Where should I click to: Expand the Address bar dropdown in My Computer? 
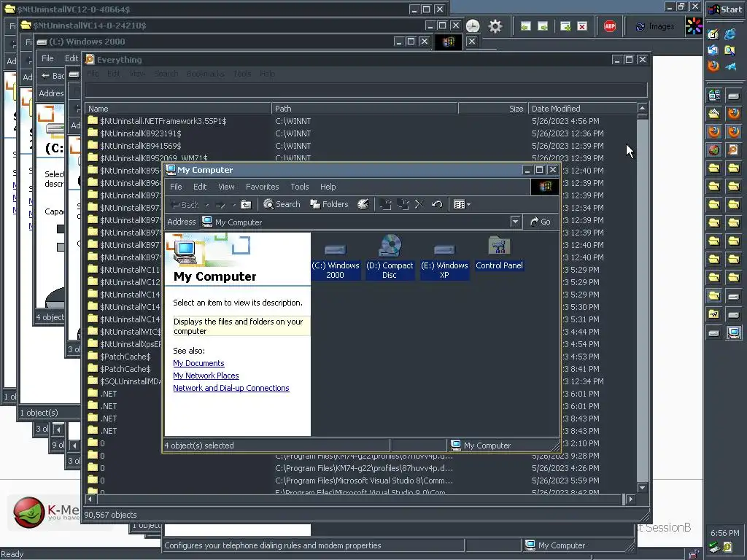coord(515,222)
